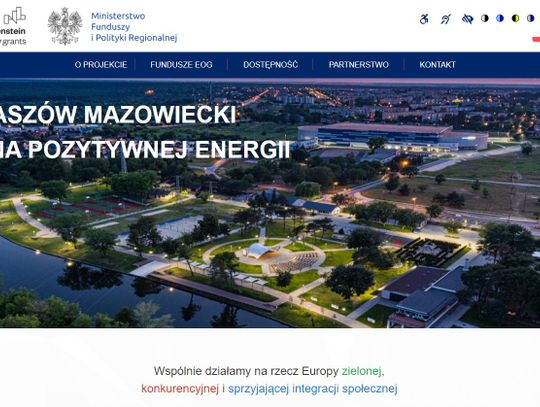
Task: Select the light blue and navy contrast mode
Action: (500, 18)
